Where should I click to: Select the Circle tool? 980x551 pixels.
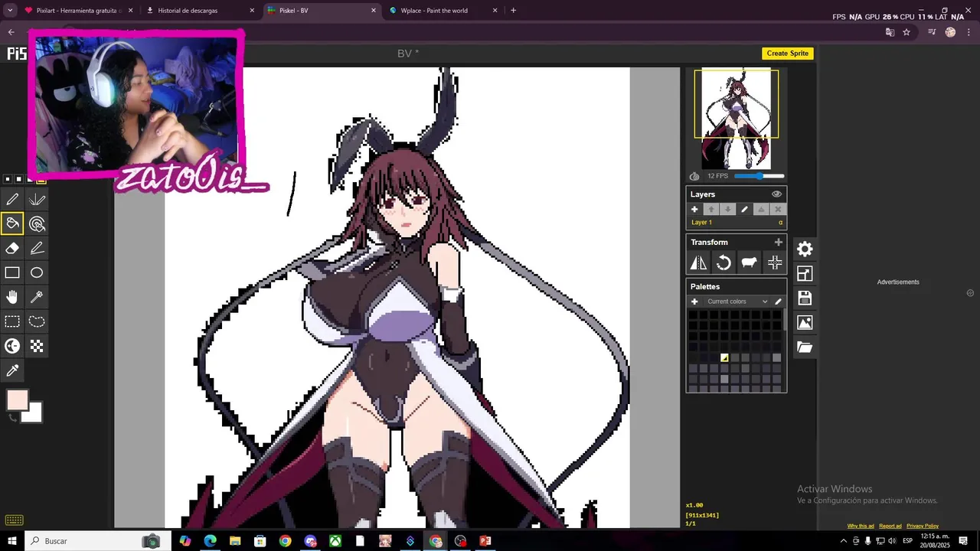[37, 273]
